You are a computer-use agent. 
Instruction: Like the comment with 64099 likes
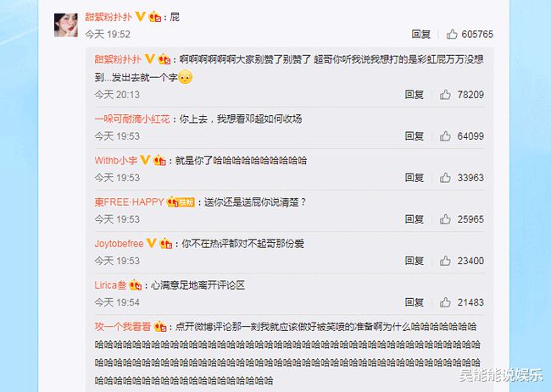point(445,135)
